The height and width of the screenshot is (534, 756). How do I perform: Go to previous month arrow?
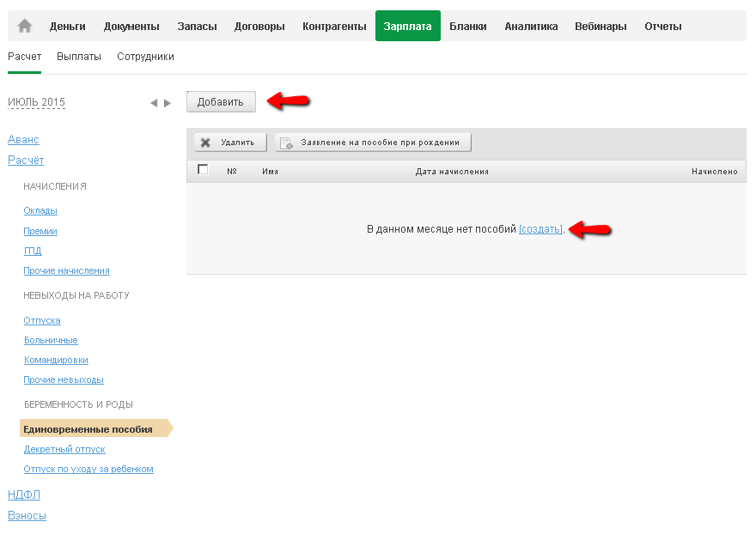(x=154, y=103)
